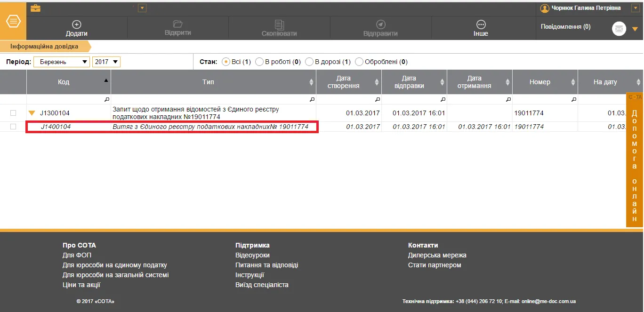Open the hexagon main menu icon
The width and height of the screenshot is (644, 312).
pyautogui.click(x=13, y=21)
